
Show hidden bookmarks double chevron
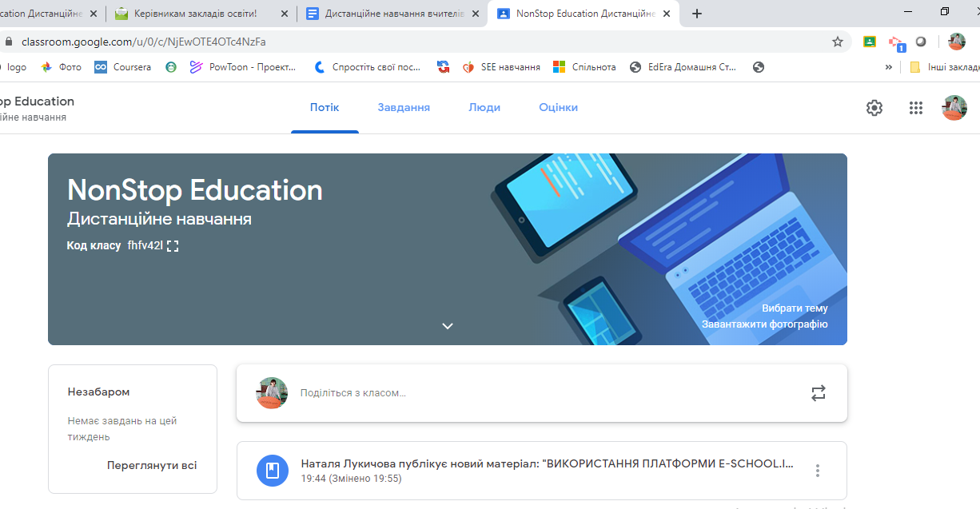coord(888,67)
